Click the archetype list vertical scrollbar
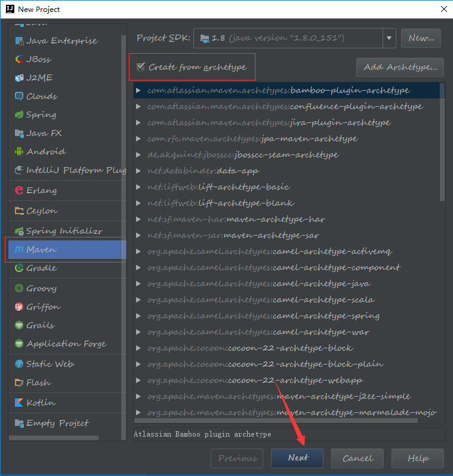453x476 pixels. [x=442, y=142]
